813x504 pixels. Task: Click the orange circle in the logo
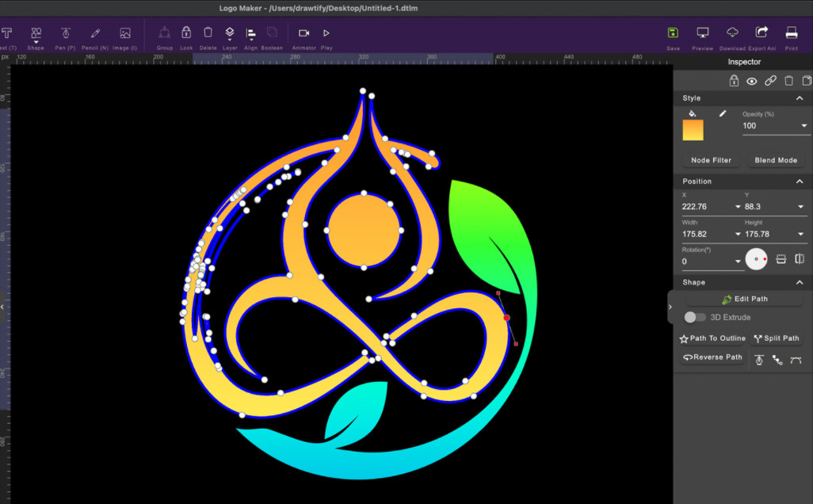point(364,231)
